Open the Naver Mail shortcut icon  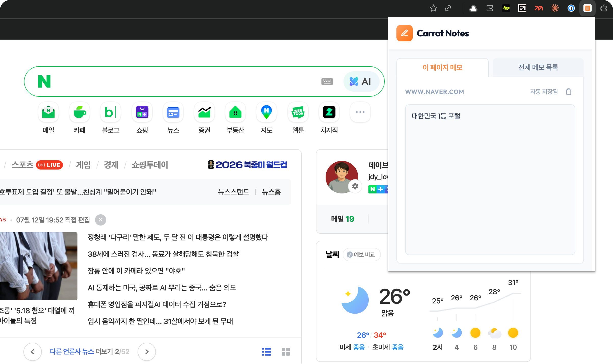pyautogui.click(x=48, y=112)
